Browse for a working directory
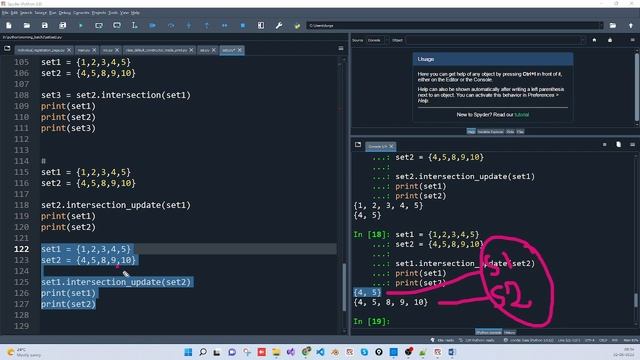Viewport: 640px width, 360px height. tap(613, 25)
